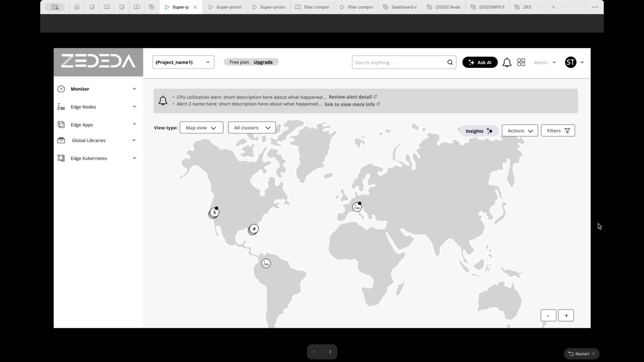Image resolution: width=644 pixels, height=362 pixels.
Task: Click the cluster marker labeled #
Action: pos(254,229)
